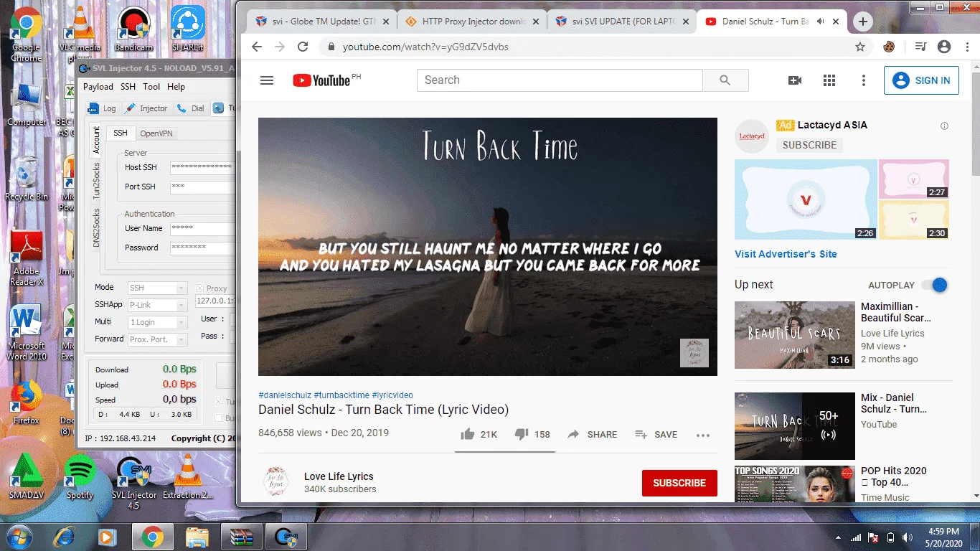Click SHARE below the video
Image resolution: width=980 pixels, height=551 pixels.
pyautogui.click(x=593, y=434)
